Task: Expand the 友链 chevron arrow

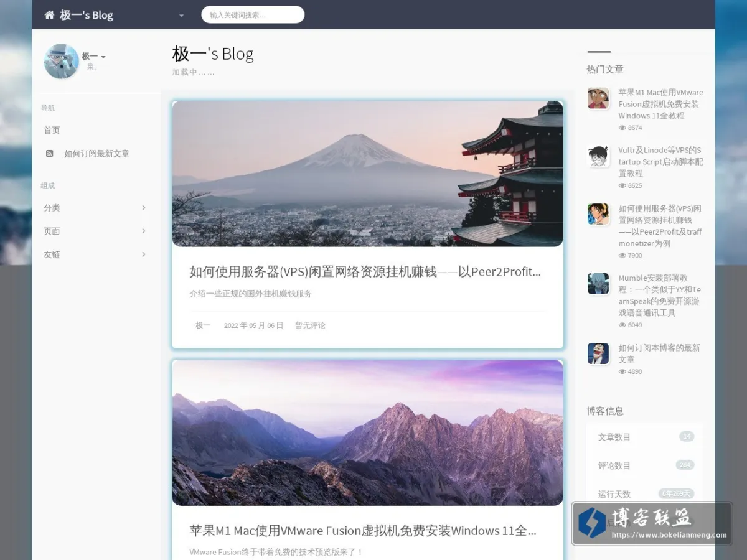Action: coord(144,254)
